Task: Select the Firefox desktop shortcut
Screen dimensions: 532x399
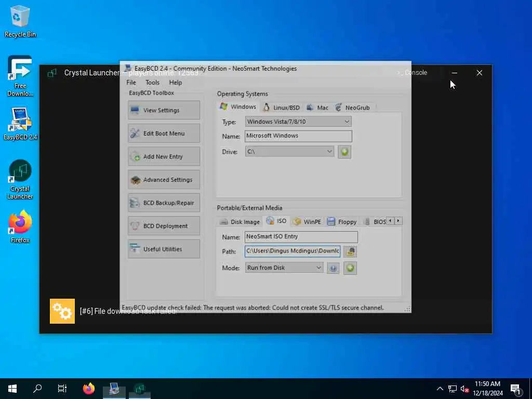Action: coord(20,227)
